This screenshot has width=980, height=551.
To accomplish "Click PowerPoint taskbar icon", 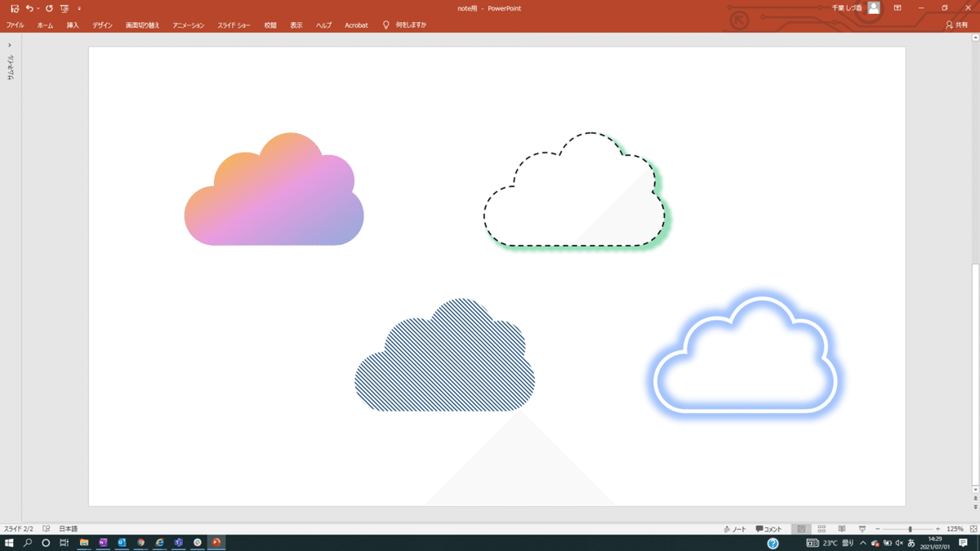I will [216, 543].
